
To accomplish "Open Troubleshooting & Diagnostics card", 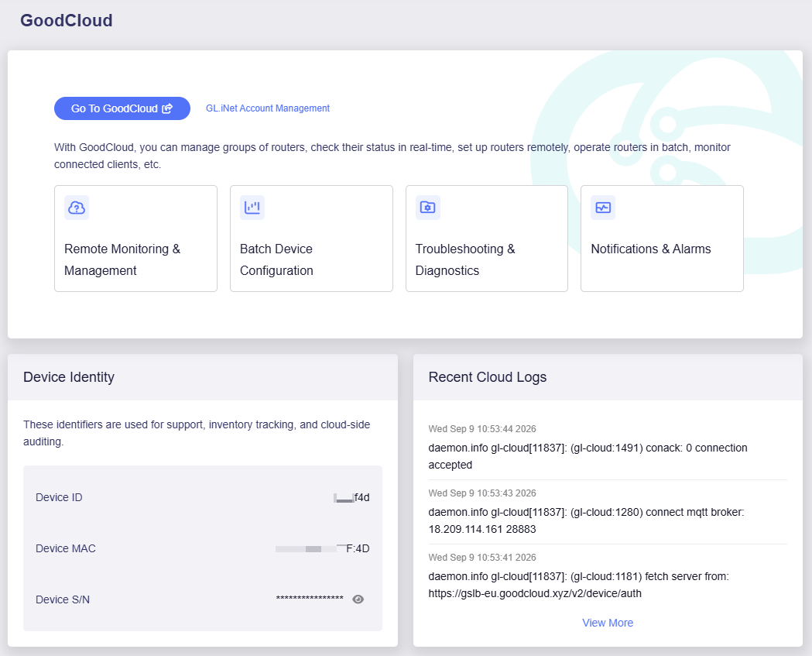I will click(x=487, y=239).
